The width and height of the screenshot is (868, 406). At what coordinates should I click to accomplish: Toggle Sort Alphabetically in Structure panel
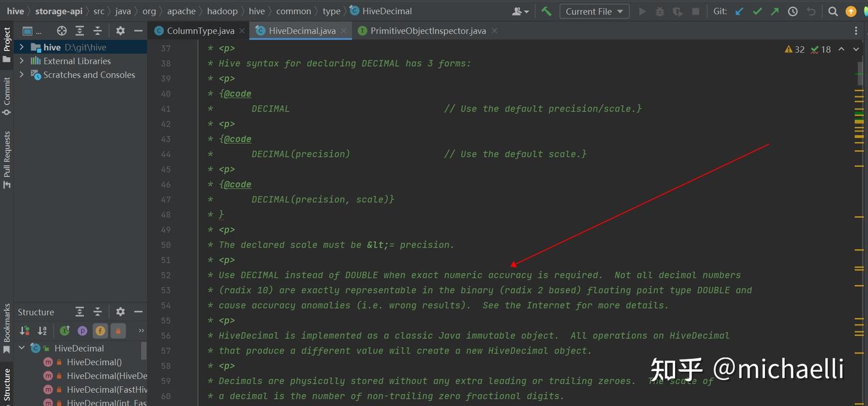click(42, 330)
